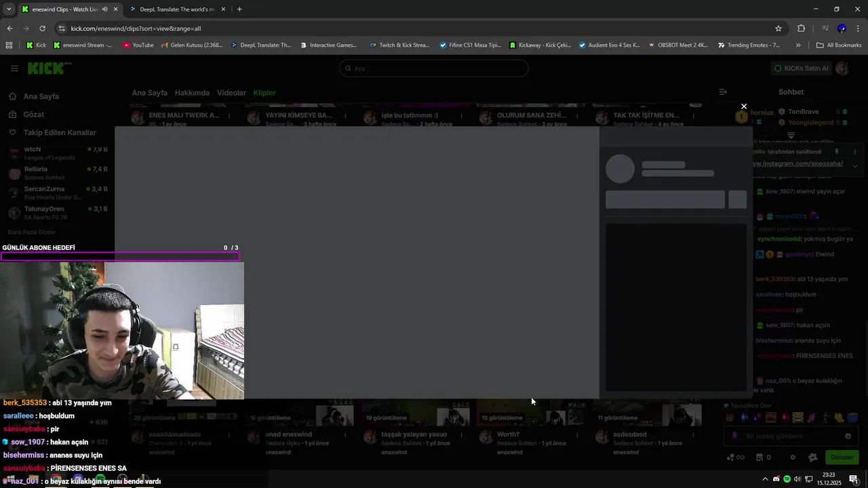Open Chrome three-dot menu
868x488 pixels.
coord(858,28)
